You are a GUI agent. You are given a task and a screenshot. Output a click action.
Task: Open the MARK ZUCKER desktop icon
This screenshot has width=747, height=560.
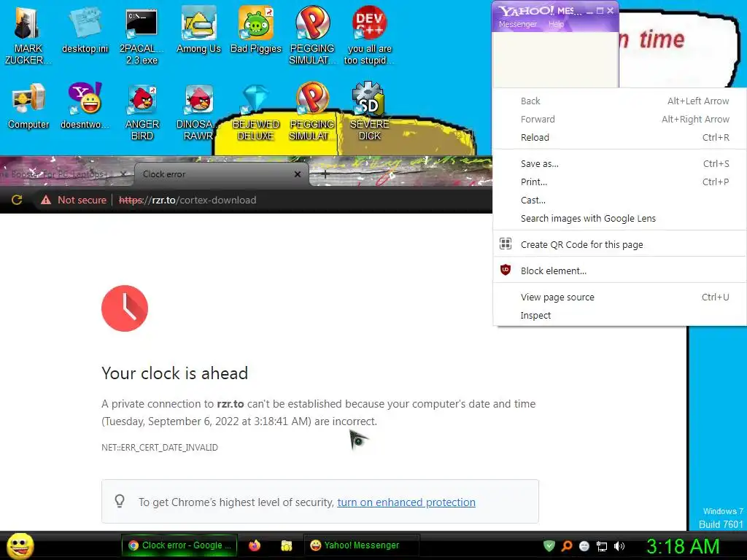pyautogui.click(x=28, y=35)
